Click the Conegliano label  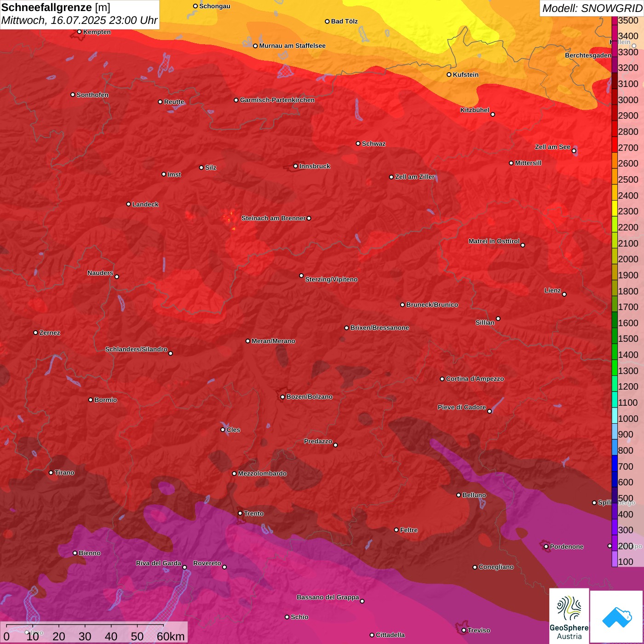point(496,567)
